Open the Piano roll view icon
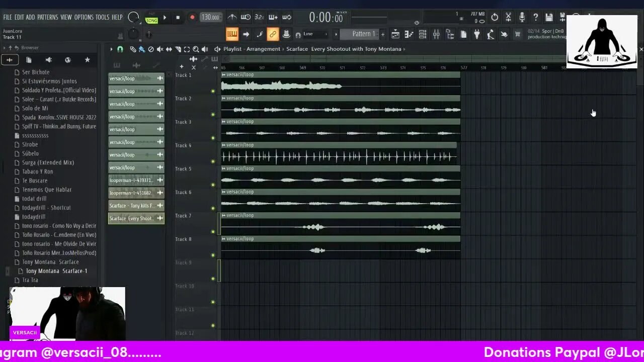Viewport: 644px width, 362px height. (x=409, y=34)
